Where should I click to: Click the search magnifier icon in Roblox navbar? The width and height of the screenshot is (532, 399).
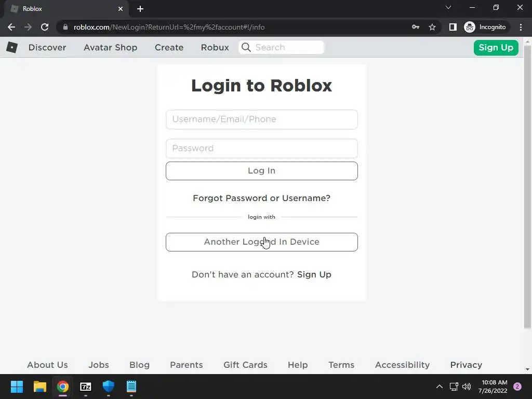(x=246, y=47)
